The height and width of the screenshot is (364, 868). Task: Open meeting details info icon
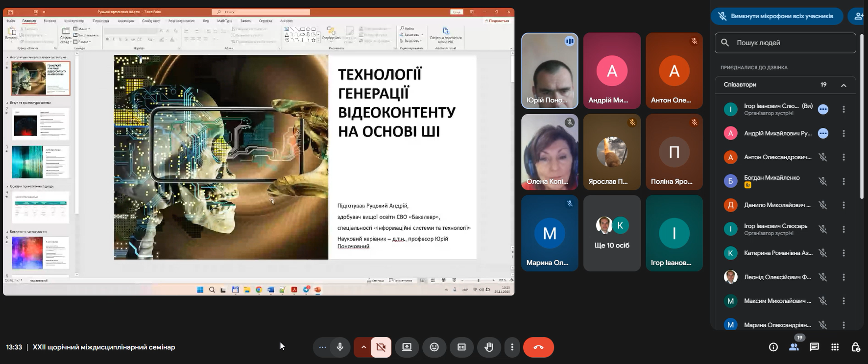pos(773,347)
